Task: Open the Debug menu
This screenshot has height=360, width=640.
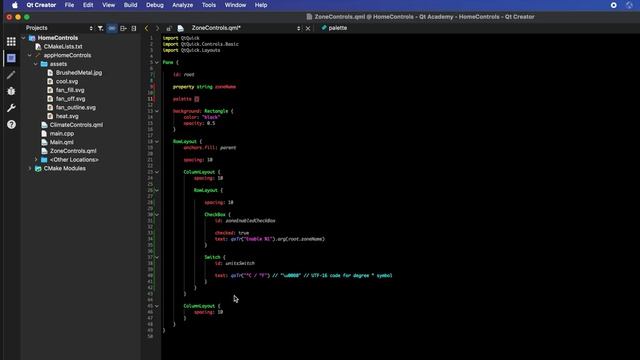Action: click(x=155, y=5)
